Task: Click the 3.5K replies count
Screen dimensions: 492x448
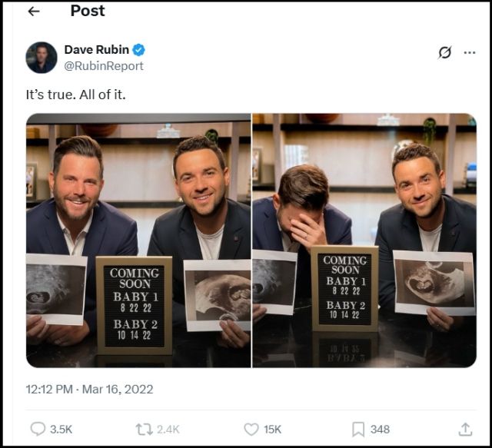Action: pyautogui.click(x=61, y=430)
